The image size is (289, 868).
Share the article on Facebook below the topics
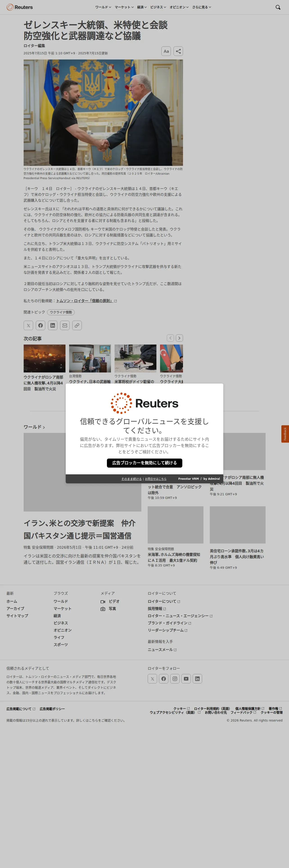[x=40, y=325]
